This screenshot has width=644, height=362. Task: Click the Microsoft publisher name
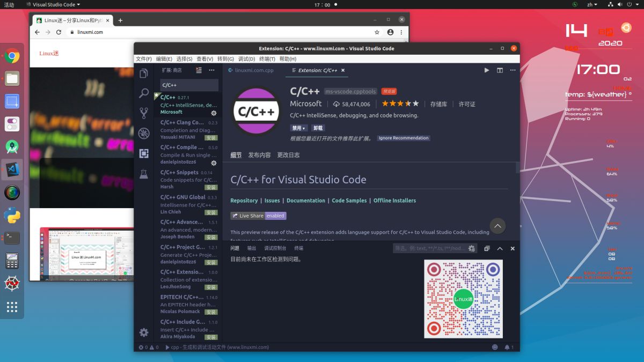306,104
